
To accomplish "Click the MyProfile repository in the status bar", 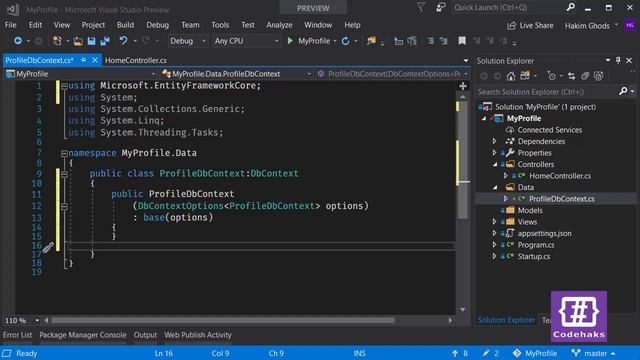I will [x=535, y=353].
